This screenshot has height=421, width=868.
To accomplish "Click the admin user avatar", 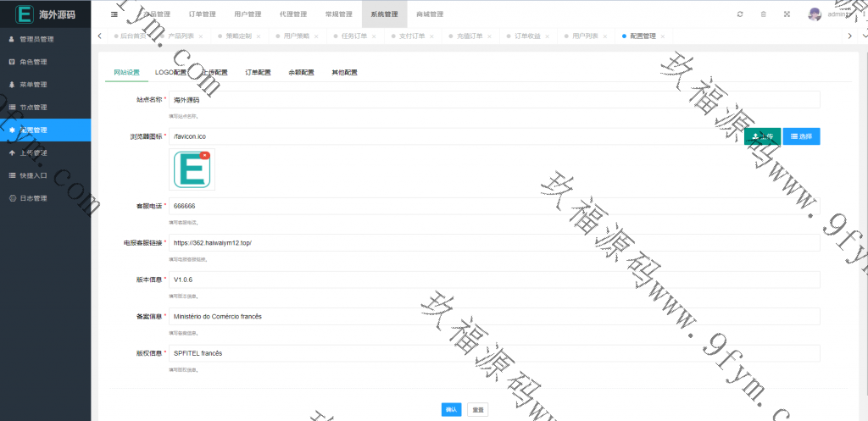I will 815,14.
